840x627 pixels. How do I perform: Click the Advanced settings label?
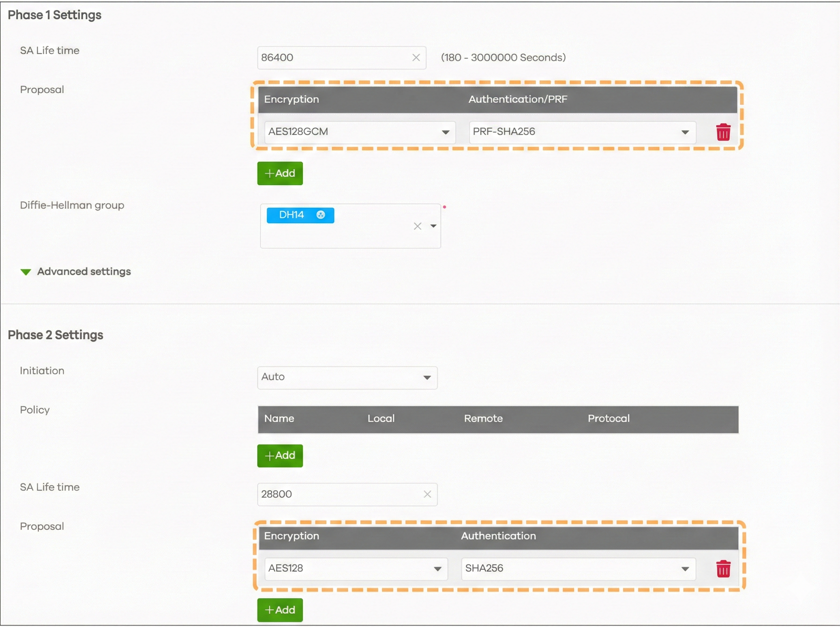84,272
